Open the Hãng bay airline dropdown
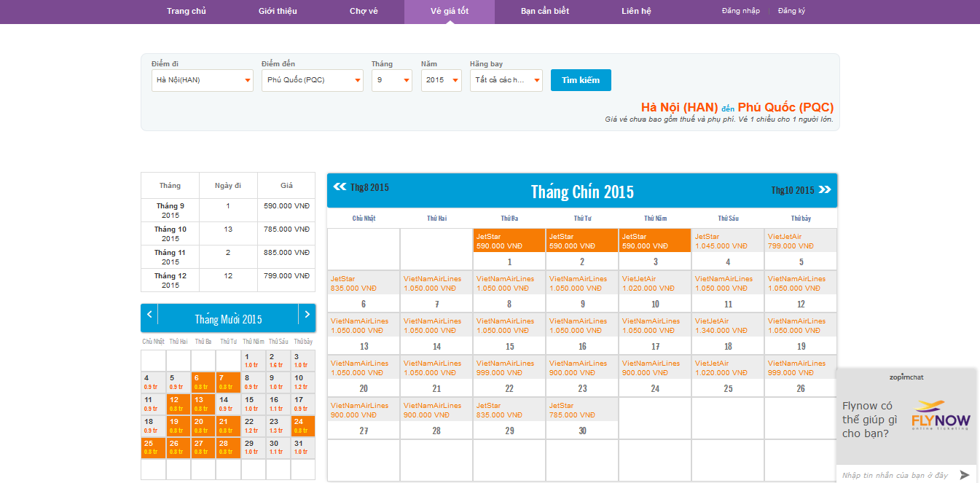The width and height of the screenshot is (980, 483). [x=506, y=80]
